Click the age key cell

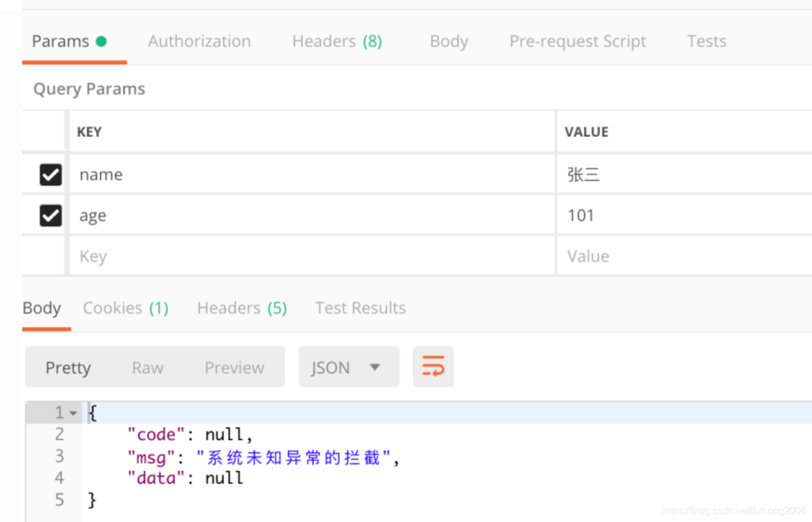point(312,215)
